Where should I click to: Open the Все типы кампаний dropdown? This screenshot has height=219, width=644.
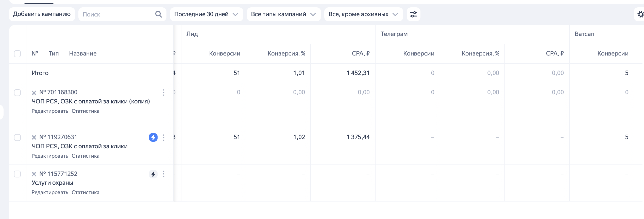click(283, 14)
